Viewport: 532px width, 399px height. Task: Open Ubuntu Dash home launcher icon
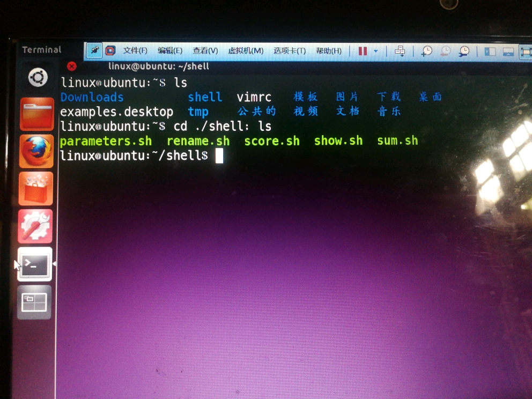pyautogui.click(x=38, y=77)
